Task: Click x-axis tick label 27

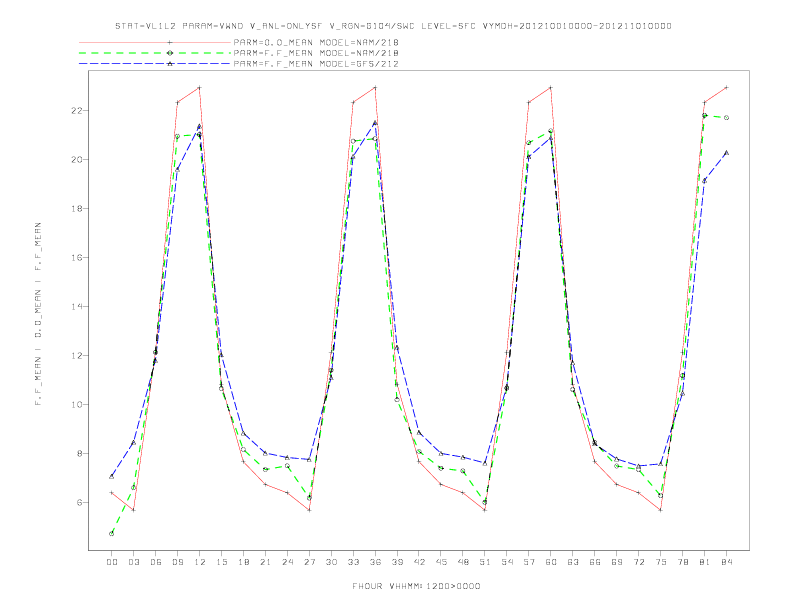Action: pyautogui.click(x=309, y=562)
